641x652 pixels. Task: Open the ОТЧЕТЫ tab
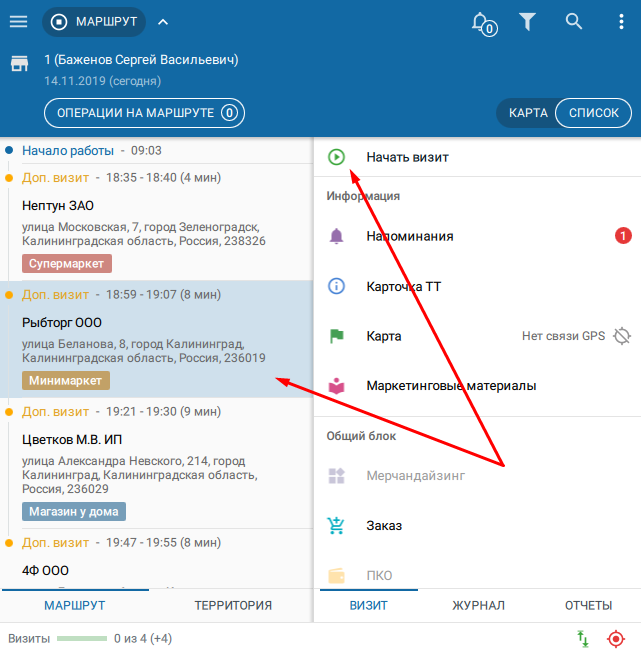point(588,605)
